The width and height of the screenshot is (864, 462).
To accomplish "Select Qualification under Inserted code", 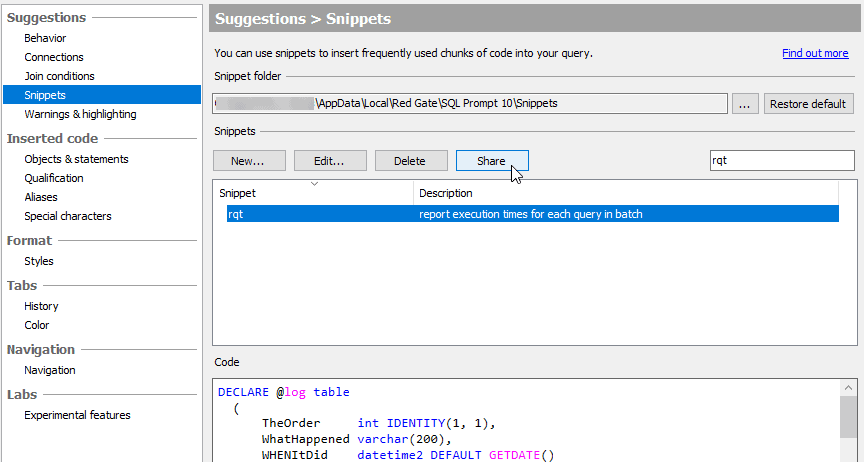I will [x=54, y=178].
